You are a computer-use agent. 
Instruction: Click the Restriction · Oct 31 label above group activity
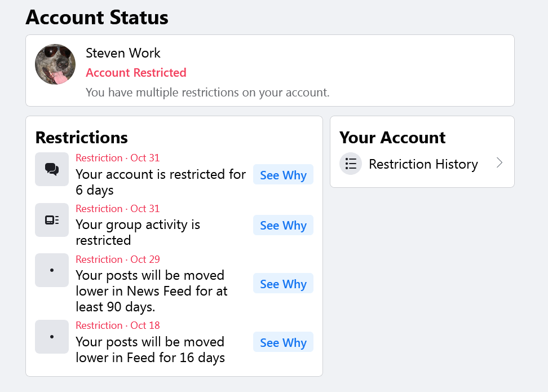118,209
